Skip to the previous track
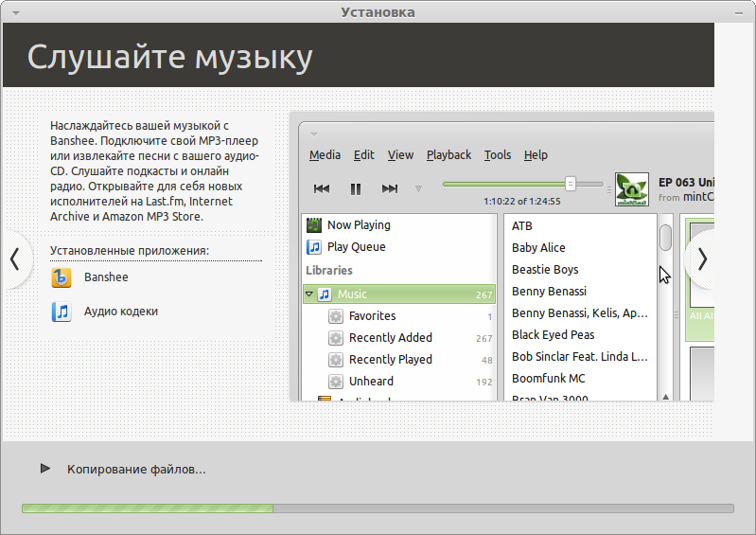Viewport: 756px width, 535px height. point(322,188)
